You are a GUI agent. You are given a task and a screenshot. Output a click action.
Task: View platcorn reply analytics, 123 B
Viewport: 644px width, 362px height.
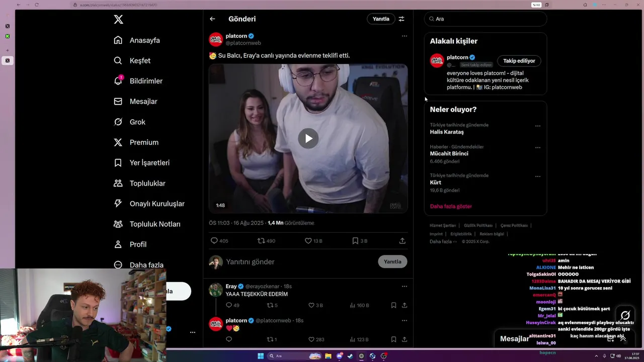[359, 339]
